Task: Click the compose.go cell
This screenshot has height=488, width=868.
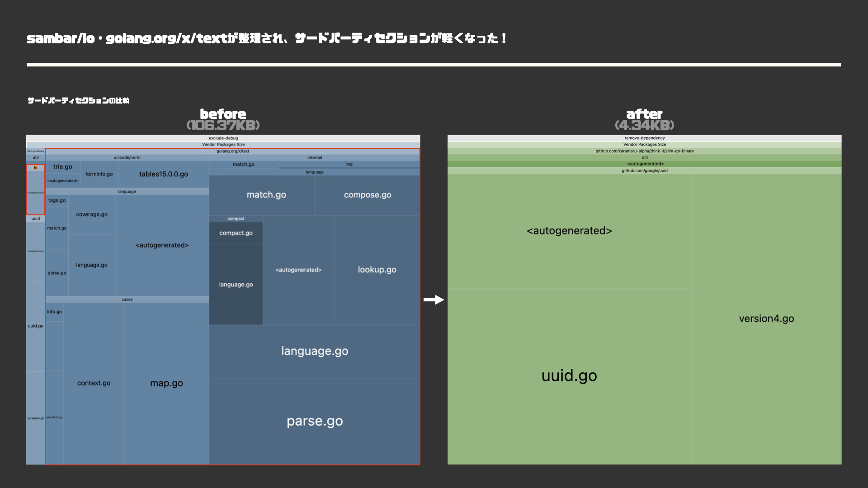Action: point(367,195)
